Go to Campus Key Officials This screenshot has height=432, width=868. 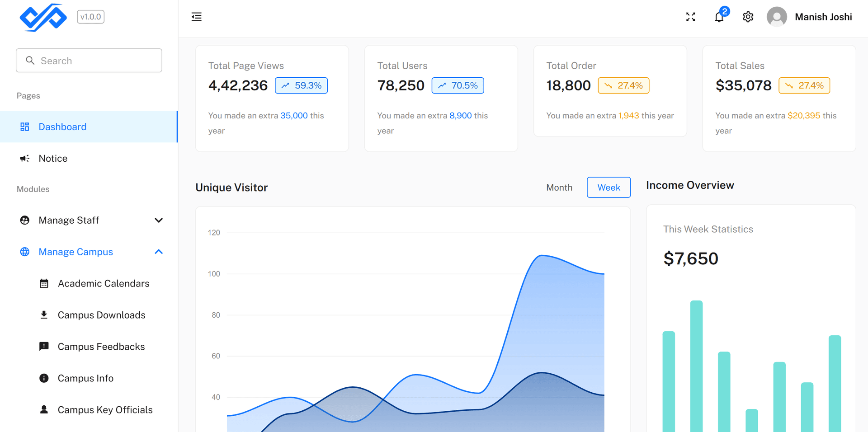click(89, 410)
